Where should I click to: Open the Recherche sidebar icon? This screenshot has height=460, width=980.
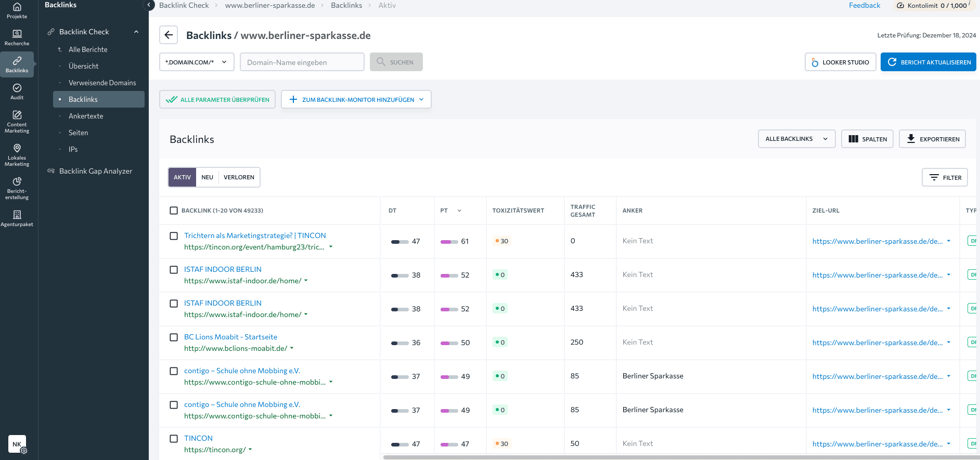(17, 34)
